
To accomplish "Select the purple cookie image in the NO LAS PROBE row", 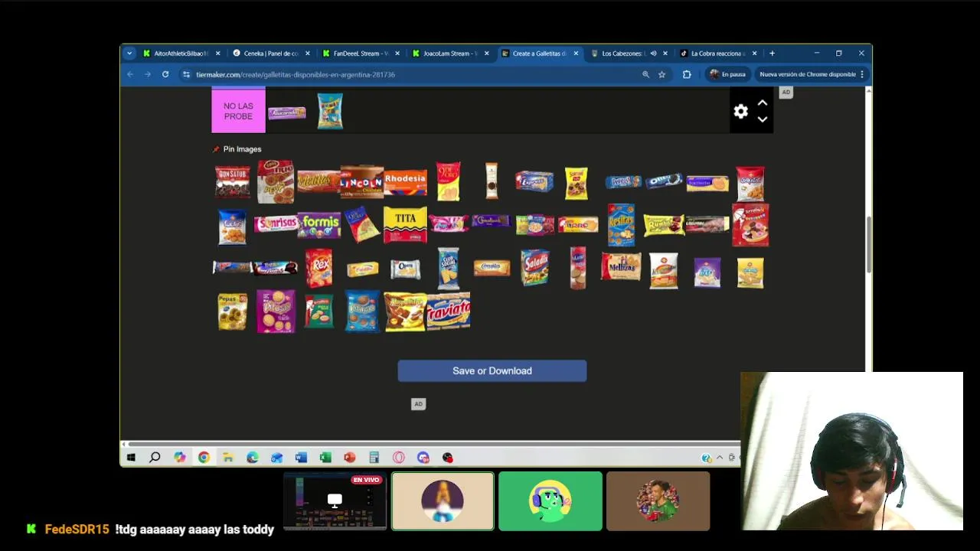I will coord(286,113).
